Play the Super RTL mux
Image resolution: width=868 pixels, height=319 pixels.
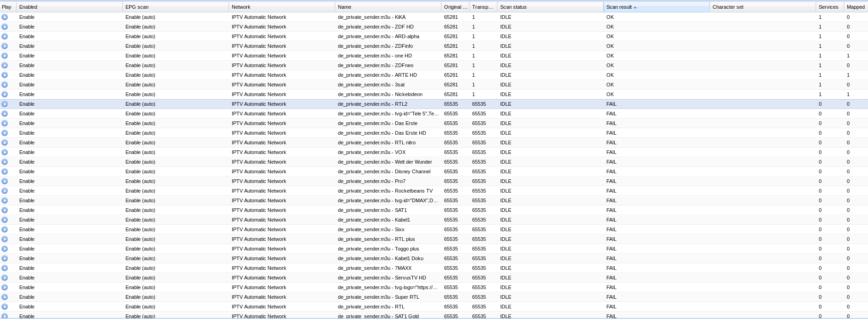[x=5, y=297]
